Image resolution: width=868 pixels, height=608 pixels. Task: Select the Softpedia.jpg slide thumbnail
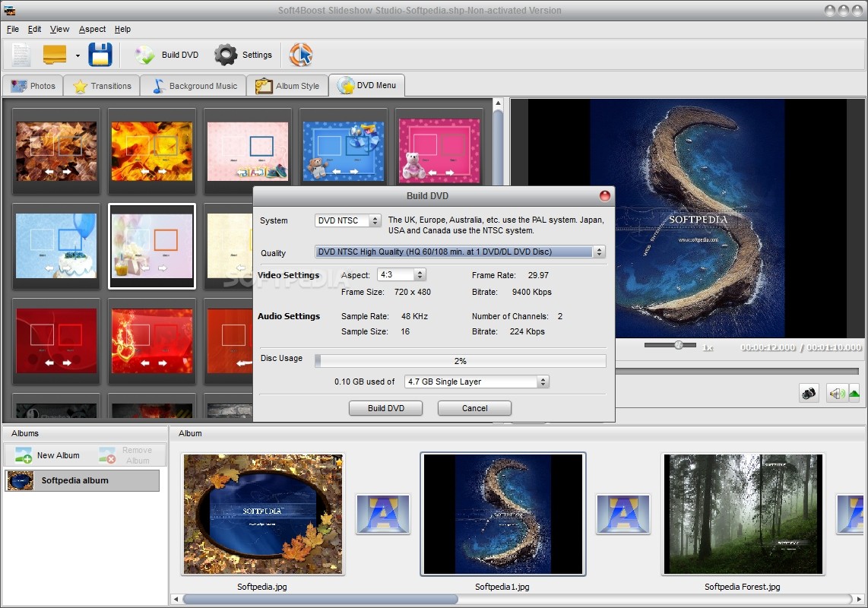263,514
